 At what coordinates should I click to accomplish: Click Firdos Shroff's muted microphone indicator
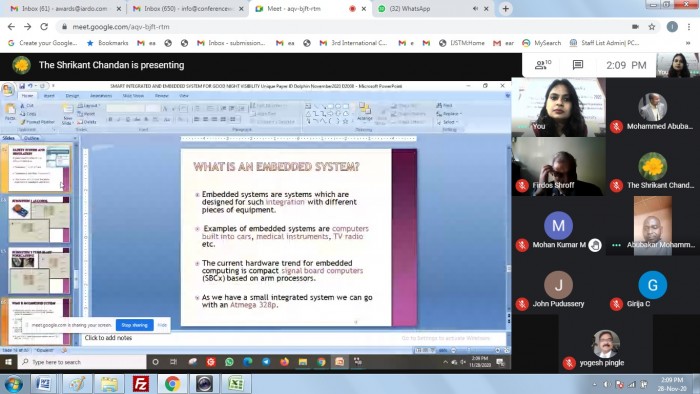tap(522, 185)
